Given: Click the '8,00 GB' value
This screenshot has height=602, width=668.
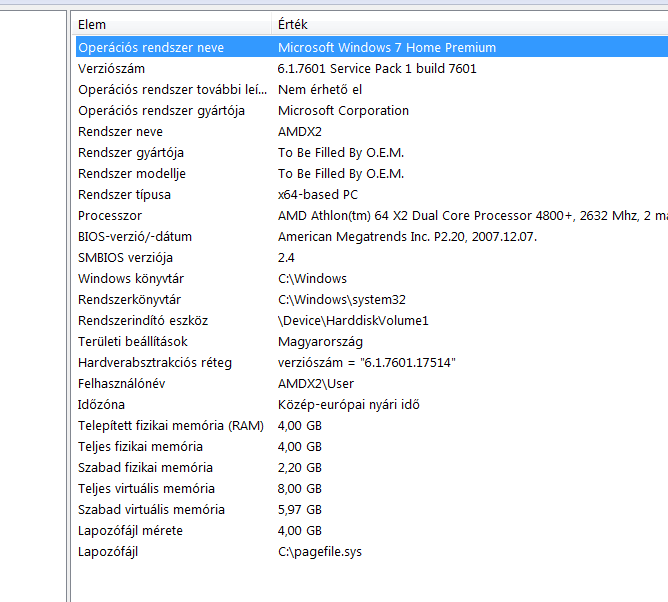Looking at the screenshot, I should pyautogui.click(x=299, y=489).
